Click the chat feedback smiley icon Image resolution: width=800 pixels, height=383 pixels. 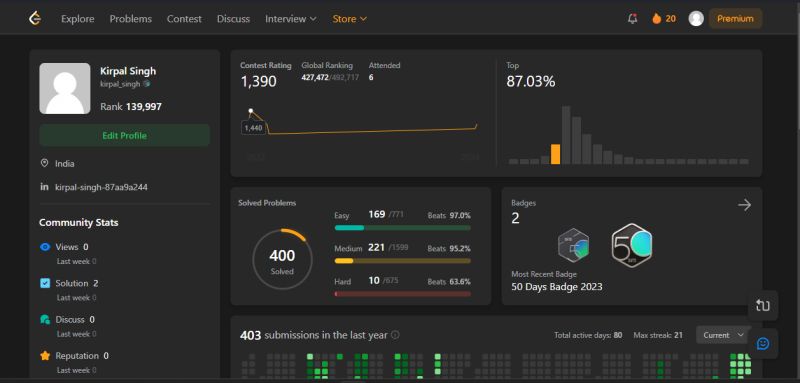pos(763,344)
